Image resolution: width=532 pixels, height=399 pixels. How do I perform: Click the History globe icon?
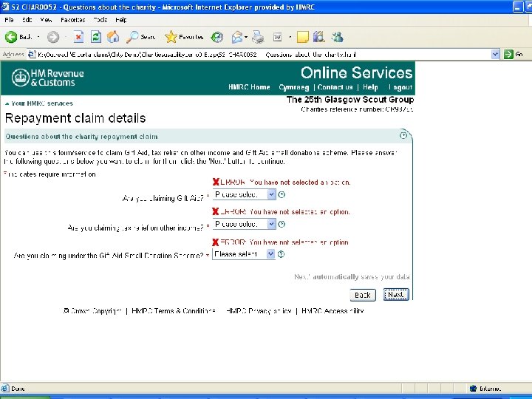tap(216, 37)
